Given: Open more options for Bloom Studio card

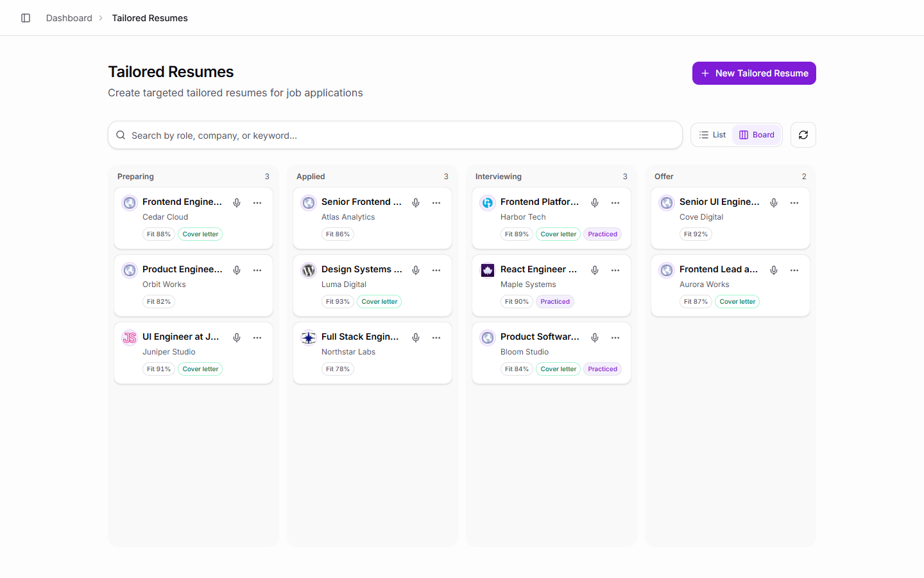Looking at the screenshot, I should tap(615, 338).
